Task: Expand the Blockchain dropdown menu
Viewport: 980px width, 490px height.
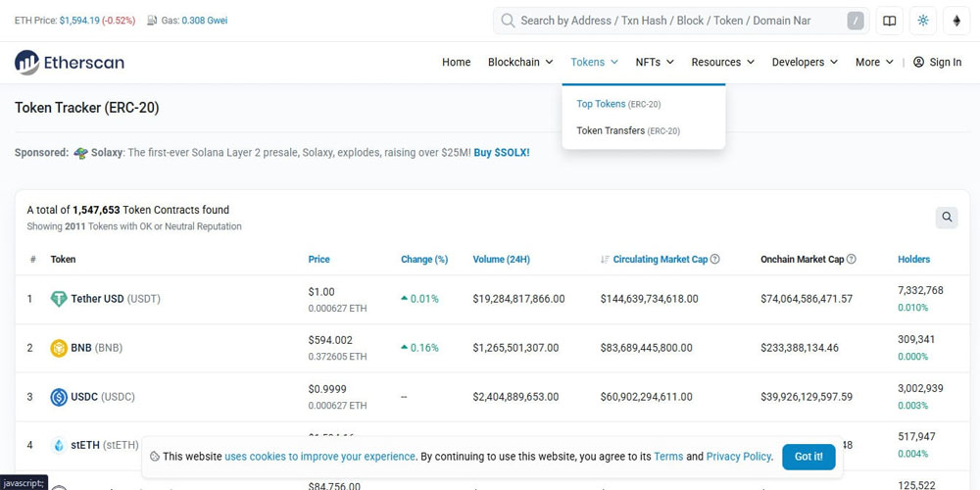Action: click(x=520, y=62)
